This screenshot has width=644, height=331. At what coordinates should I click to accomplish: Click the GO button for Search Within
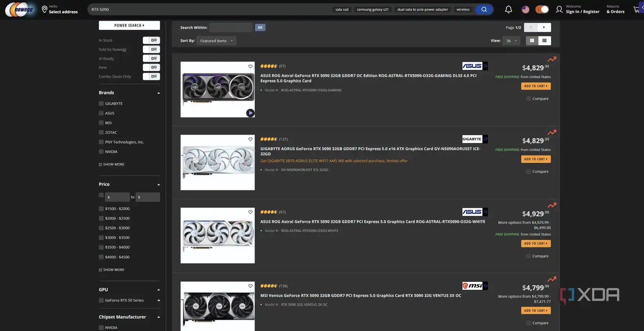point(260,27)
